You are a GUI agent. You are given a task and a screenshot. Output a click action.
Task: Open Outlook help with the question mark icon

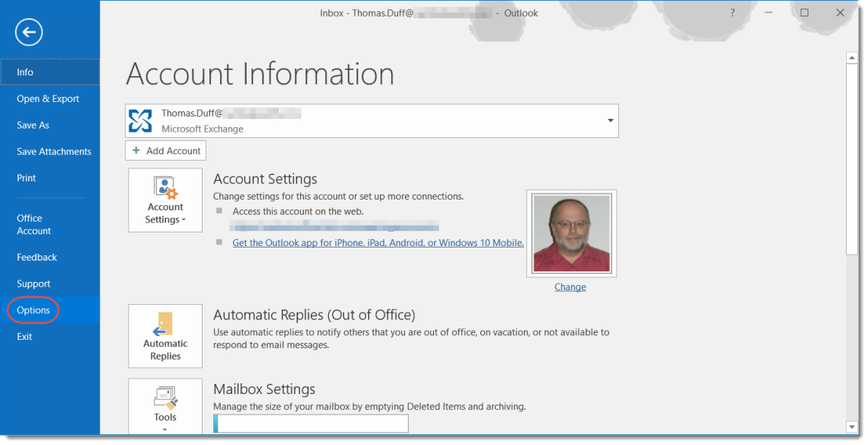point(732,12)
